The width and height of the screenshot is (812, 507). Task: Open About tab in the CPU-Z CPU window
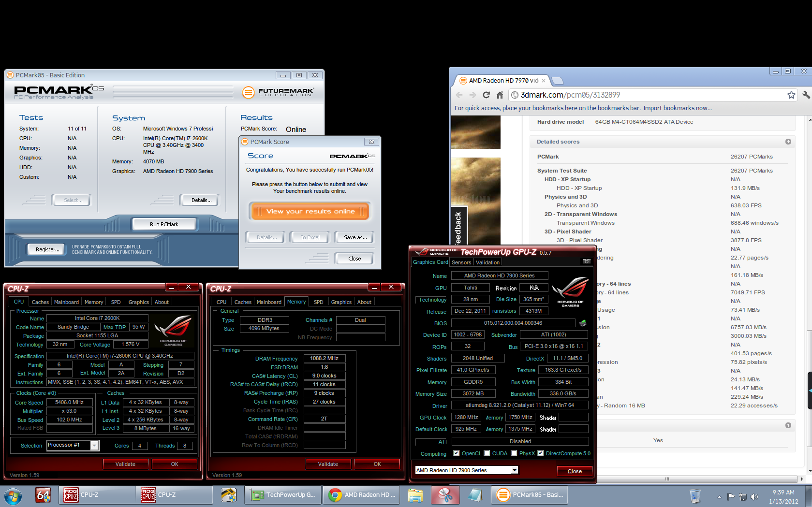162,302
